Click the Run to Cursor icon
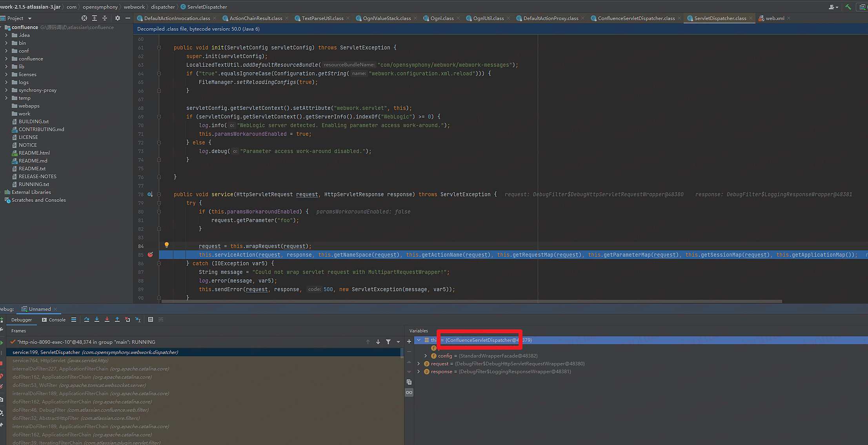The width and height of the screenshot is (868, 445). [138, 319]
